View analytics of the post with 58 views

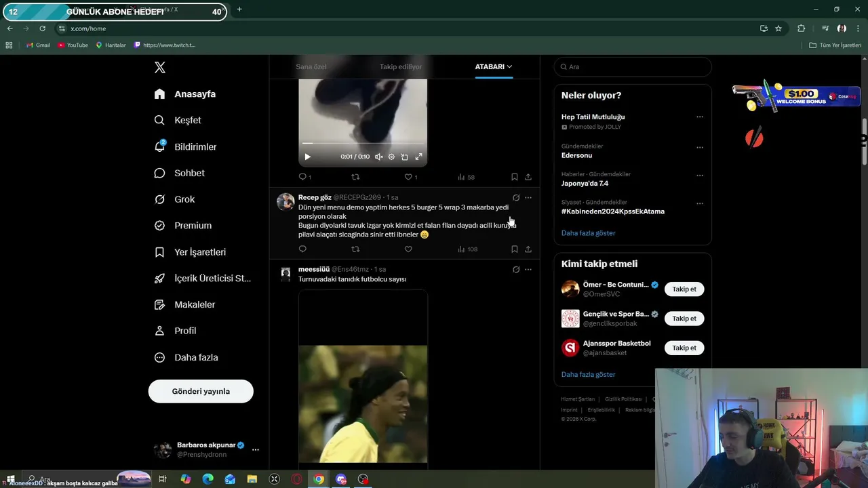coord(466,177)
